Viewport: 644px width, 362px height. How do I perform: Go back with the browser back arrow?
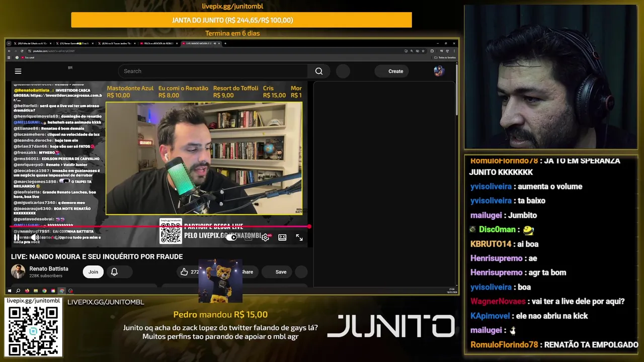pyautogui.click(x=10, y=51)
